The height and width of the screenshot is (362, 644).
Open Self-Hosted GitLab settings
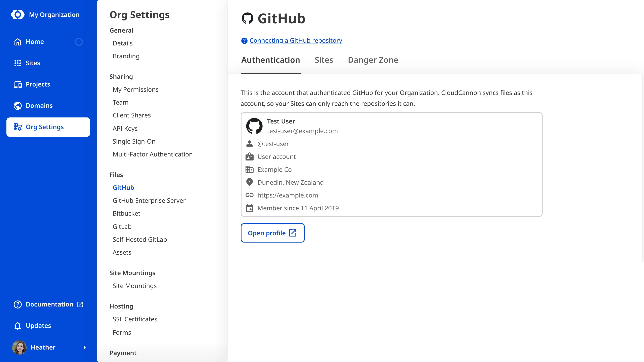[140, 240]
